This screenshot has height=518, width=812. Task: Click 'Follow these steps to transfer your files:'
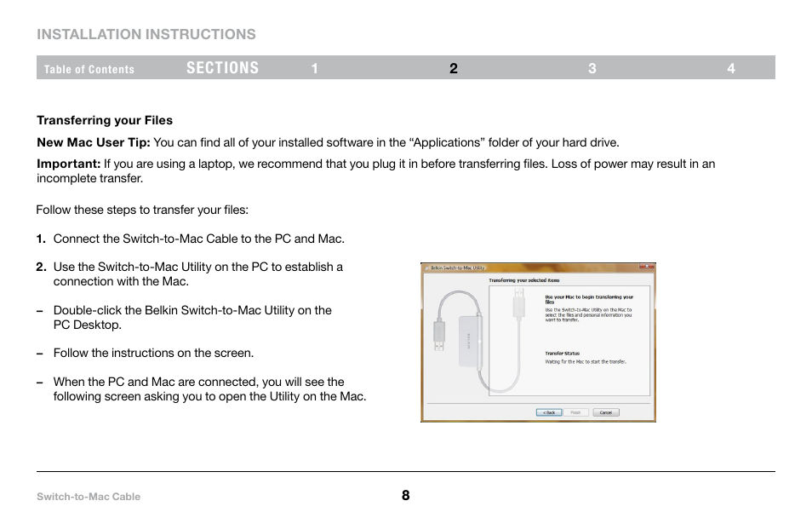coord(142,210)
